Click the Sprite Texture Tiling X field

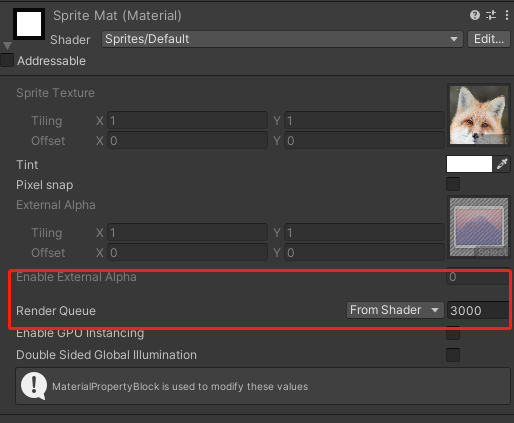pyautogui.click(x=187, y=120)
